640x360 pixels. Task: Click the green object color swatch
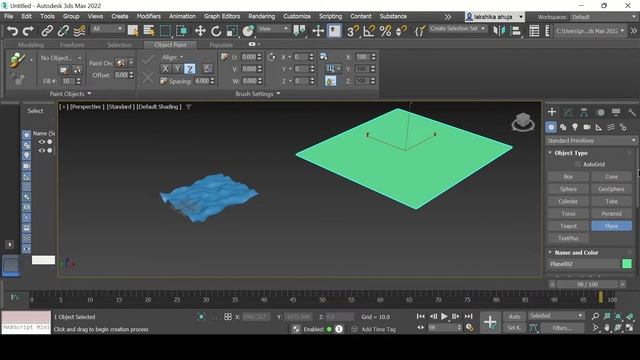pos(627,264)
